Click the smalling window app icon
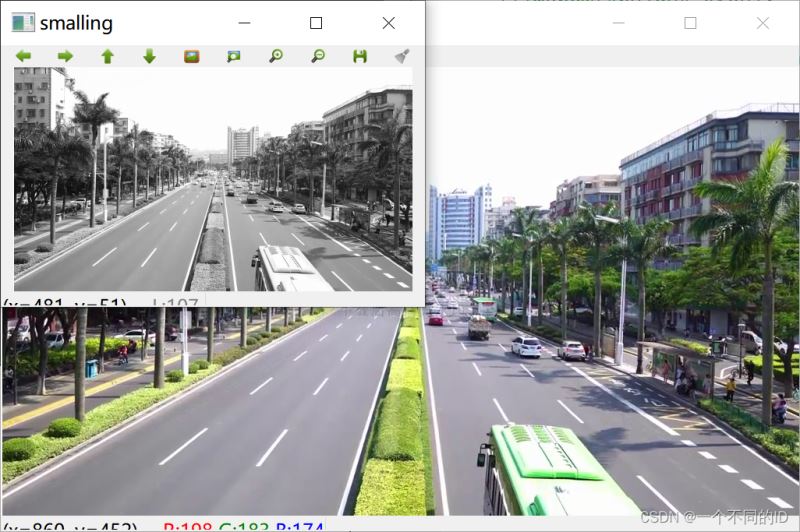Viewport: 800px width, 532px height. click(x=22, y=23)
